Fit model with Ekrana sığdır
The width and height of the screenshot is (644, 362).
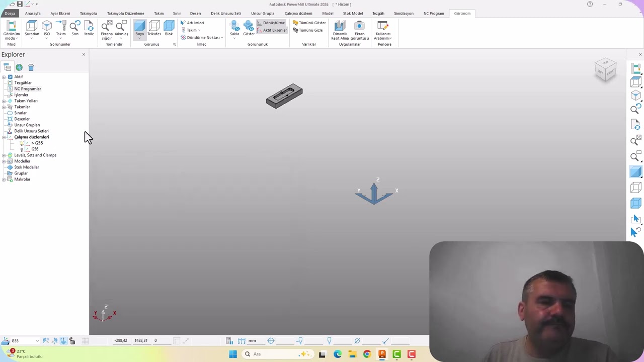pos(107,30)
